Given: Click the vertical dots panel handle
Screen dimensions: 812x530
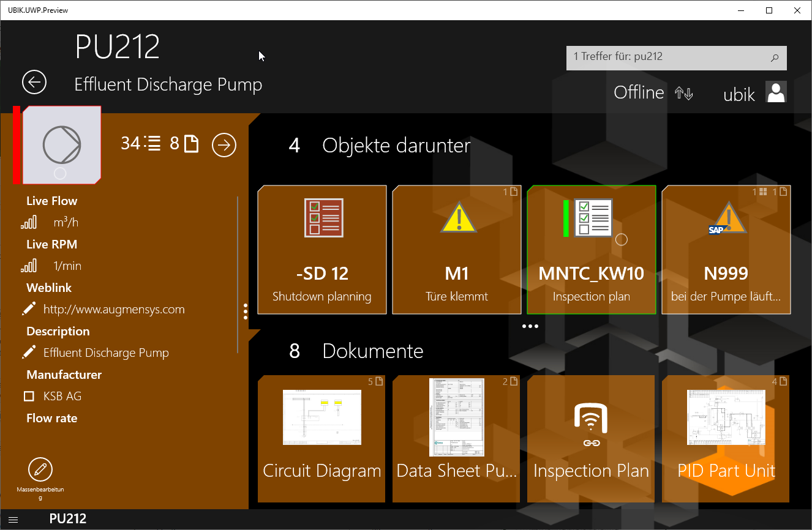Looking at the screenshot, I should pyautogui.click(x=246, y=312).
